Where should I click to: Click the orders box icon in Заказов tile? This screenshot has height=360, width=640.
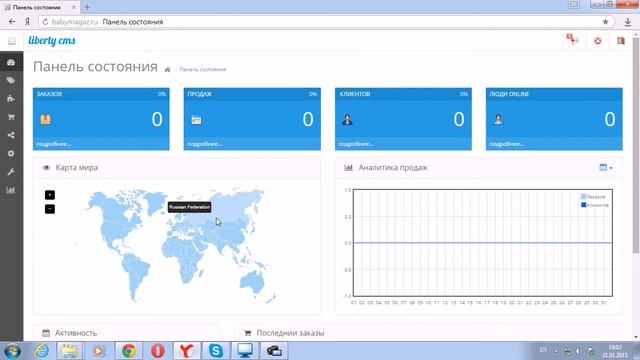(x=45, y=119)
